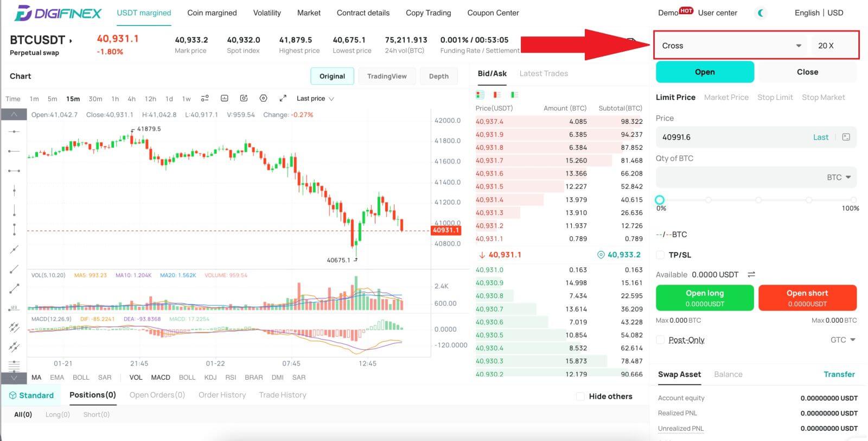This screenshot has height=441, width=868.
Task: Open GTC time-in-force dropdown
Action: pyautogui.click(x=843, y=340)
